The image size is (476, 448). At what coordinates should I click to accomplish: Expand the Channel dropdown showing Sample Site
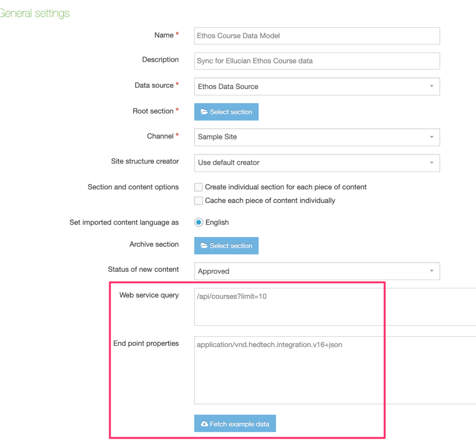click(x=431, y=137)
